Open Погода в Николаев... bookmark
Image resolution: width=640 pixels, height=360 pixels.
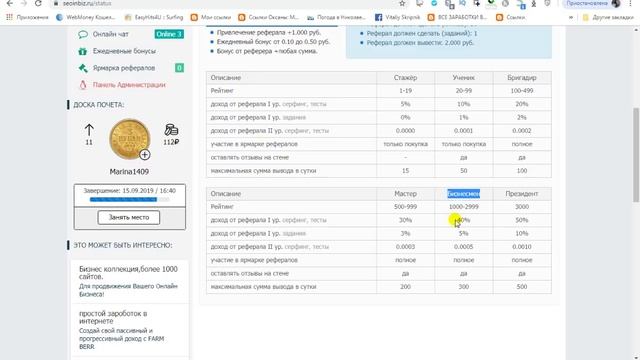336,17
